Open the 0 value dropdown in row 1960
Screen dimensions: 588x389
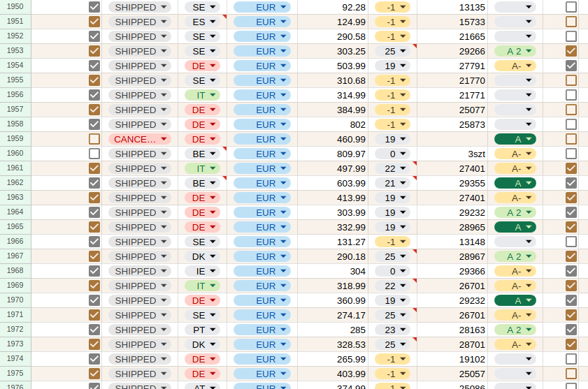pyautogui.click(x=392, y=154)
